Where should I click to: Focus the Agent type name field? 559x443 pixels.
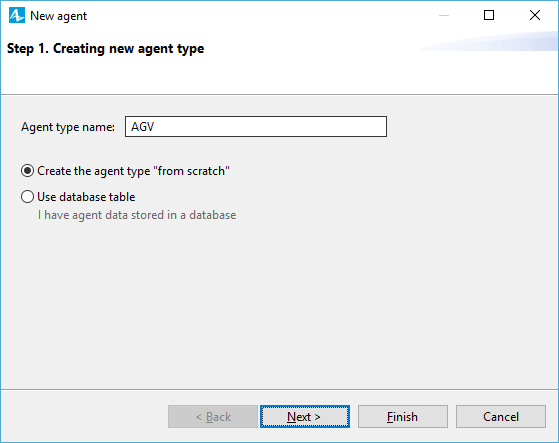[x=256, y=127]
